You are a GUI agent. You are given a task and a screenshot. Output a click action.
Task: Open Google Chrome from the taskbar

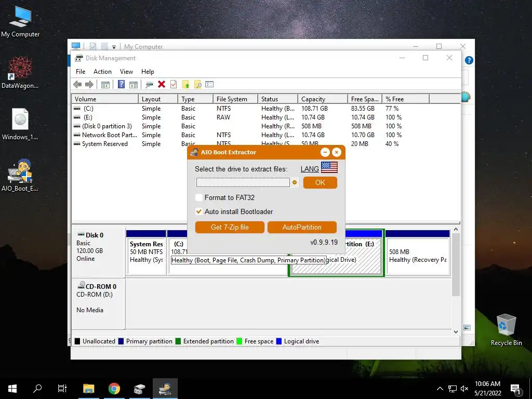pyautogui.click(x=114, y=389)
